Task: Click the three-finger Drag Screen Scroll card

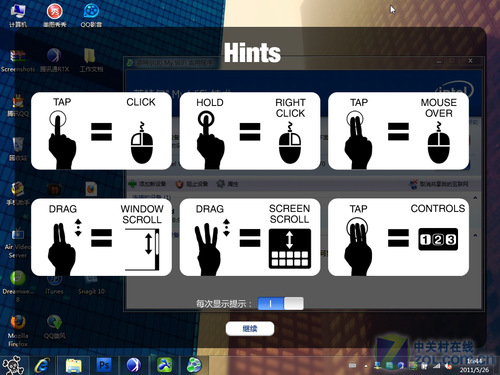Action: tap(250, 237)
